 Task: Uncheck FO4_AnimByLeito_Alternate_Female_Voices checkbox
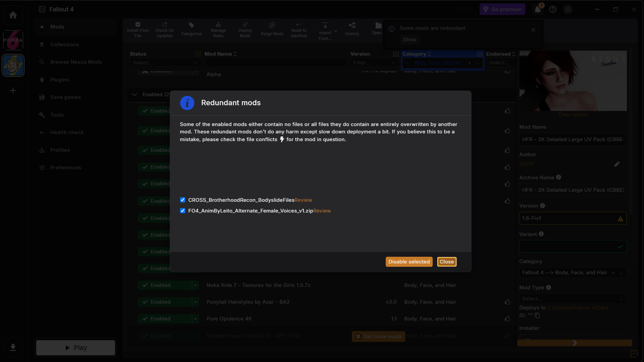[182, 210]
